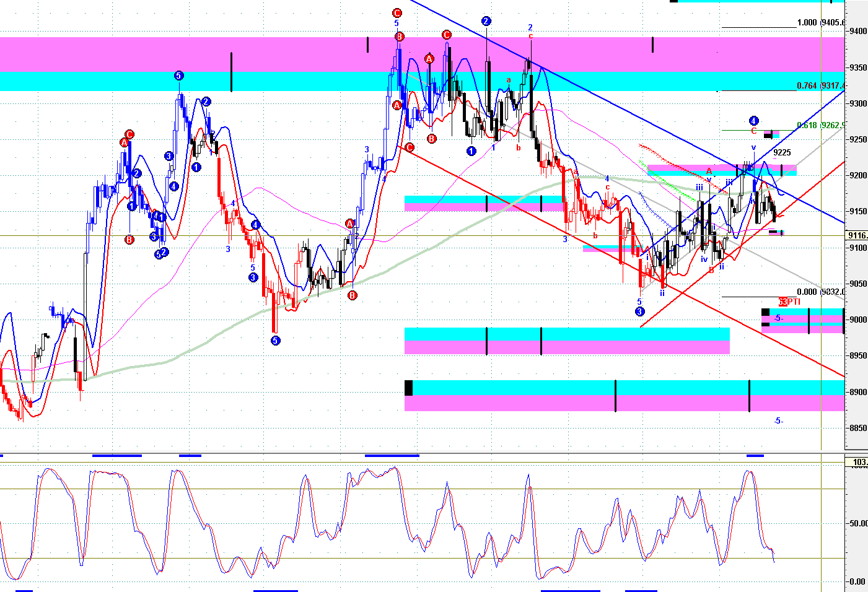
Task: Select the lowest -5- projection label
Action: (779, 421)
